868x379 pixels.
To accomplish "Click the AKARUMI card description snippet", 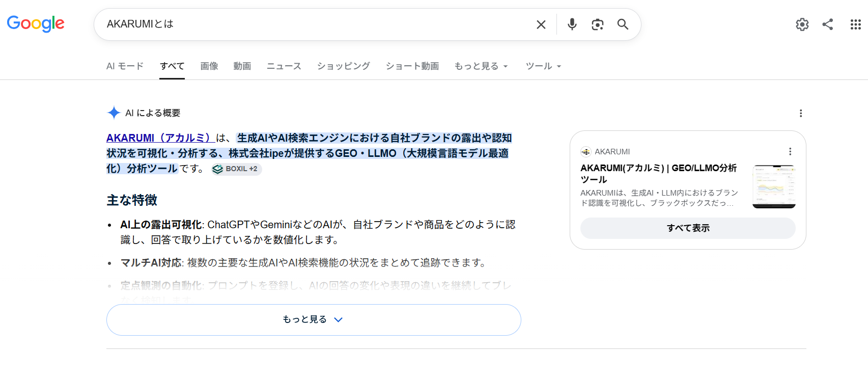I will pos(659,198).
